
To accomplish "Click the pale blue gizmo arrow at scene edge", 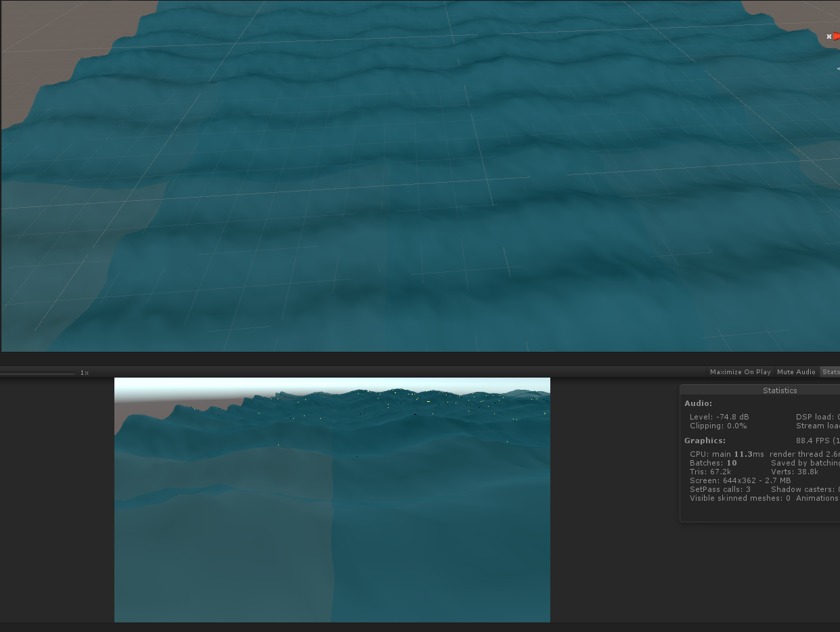I will coord(838,68).
